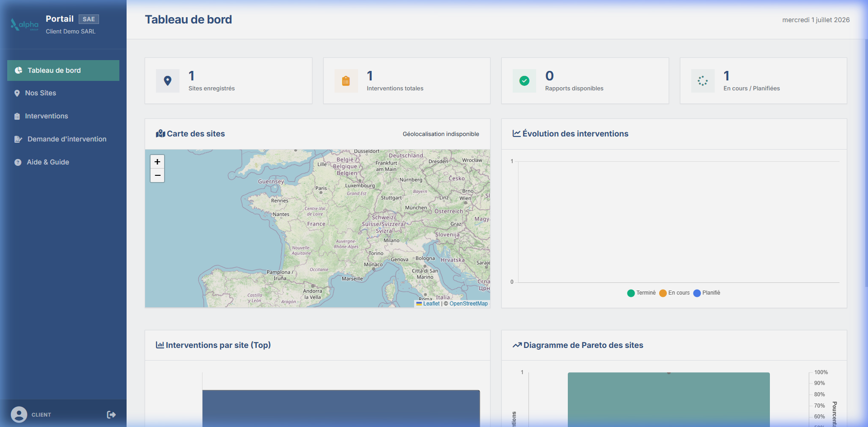Image resolution: width=868 pixels, height=427 pixels.
Task: Click the 'Carte des sites' heading
Action: pos(196,134)
